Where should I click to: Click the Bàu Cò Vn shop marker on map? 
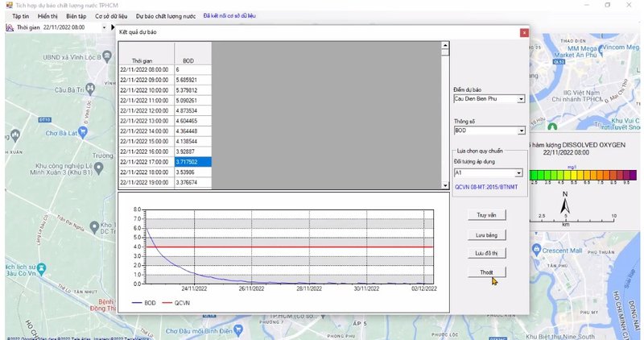[x=42, y=268]
